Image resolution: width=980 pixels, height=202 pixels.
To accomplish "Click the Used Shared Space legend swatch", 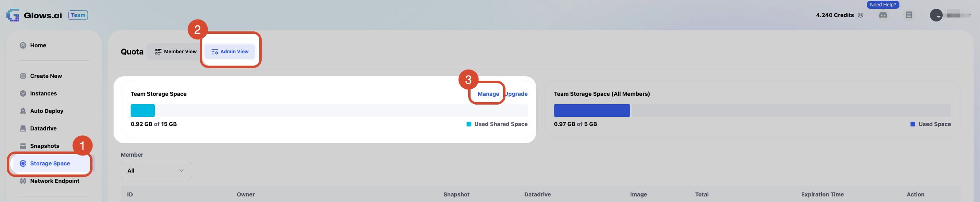I will pyautogui.click(x=469, y=124).
